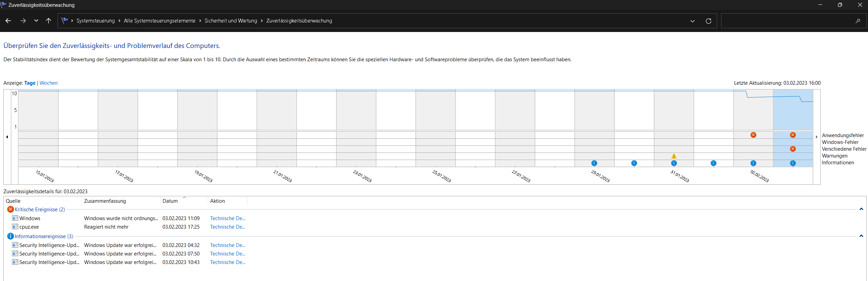Image resolution: width=868 pixels, height=281 pixels.
Task: Open address bar history dropdown
Action: pos(693,21)
